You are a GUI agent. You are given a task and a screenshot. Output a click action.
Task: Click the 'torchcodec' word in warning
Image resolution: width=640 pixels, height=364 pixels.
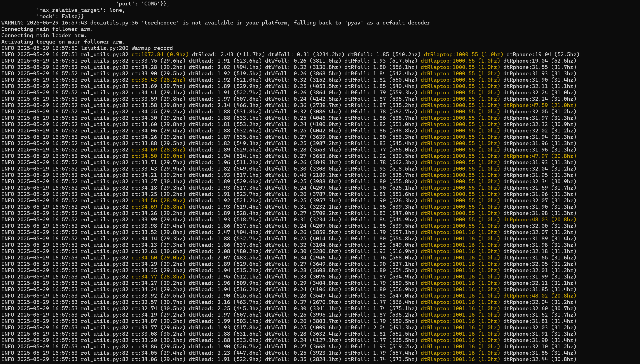160,23
